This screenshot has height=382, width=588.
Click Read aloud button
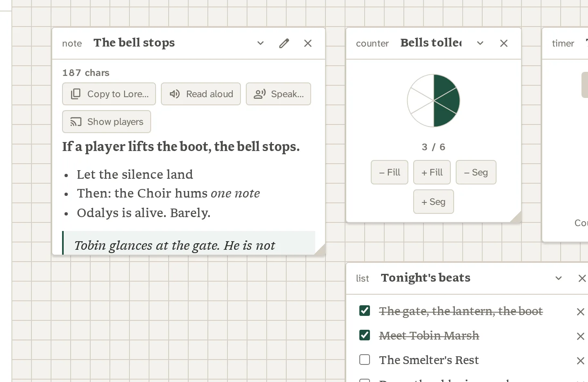click(201, 94)
